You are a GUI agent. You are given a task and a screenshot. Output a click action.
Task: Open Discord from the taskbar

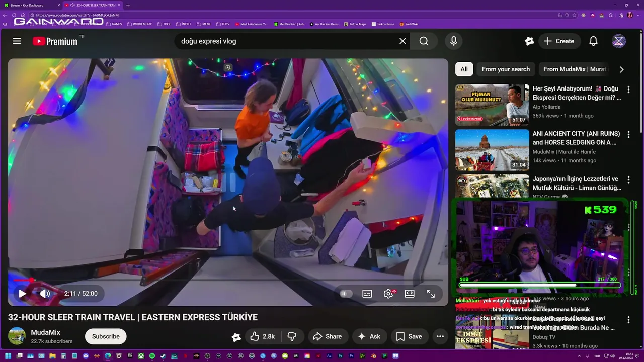point(86,356)
